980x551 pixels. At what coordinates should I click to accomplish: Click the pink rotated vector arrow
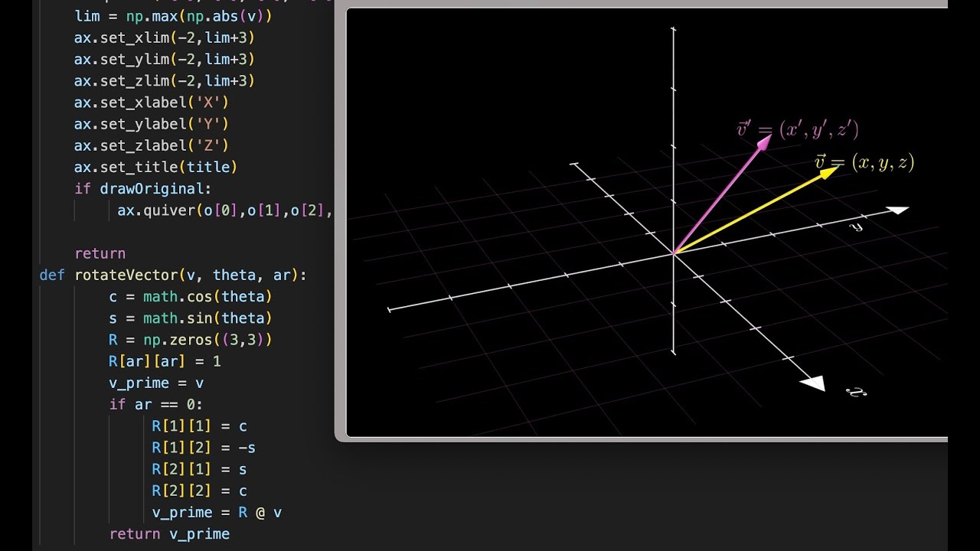pos(722,194)
